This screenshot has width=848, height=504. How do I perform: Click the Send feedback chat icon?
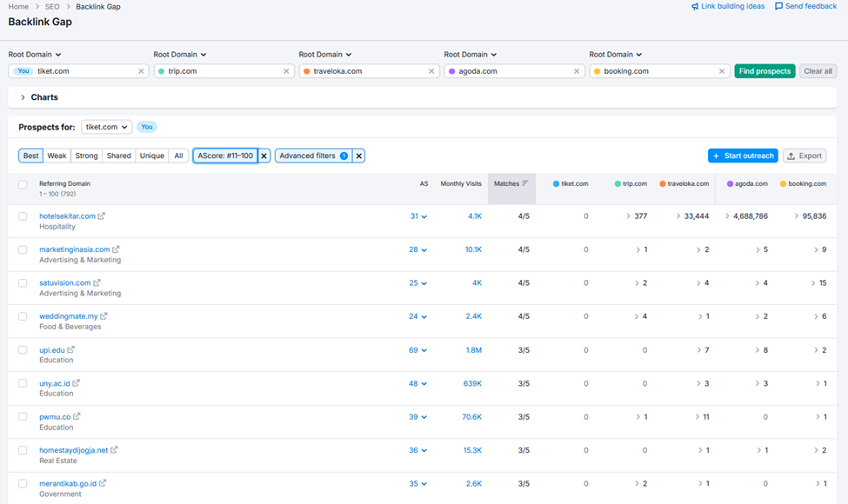pos(778,6)
